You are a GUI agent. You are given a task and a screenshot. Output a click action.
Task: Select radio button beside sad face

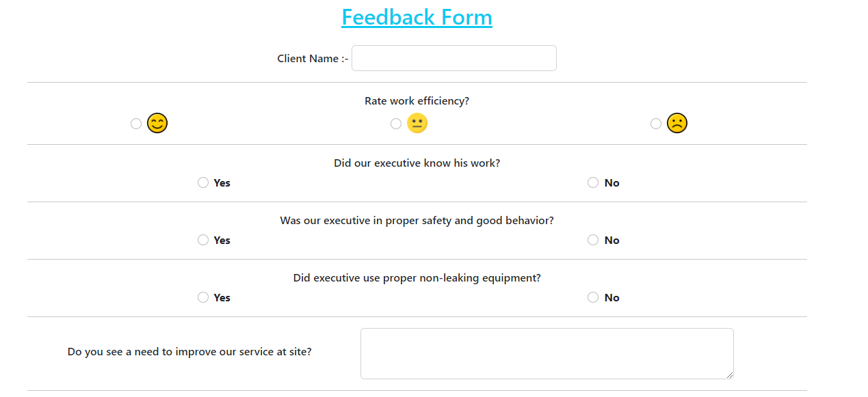[x=656, y=124]
